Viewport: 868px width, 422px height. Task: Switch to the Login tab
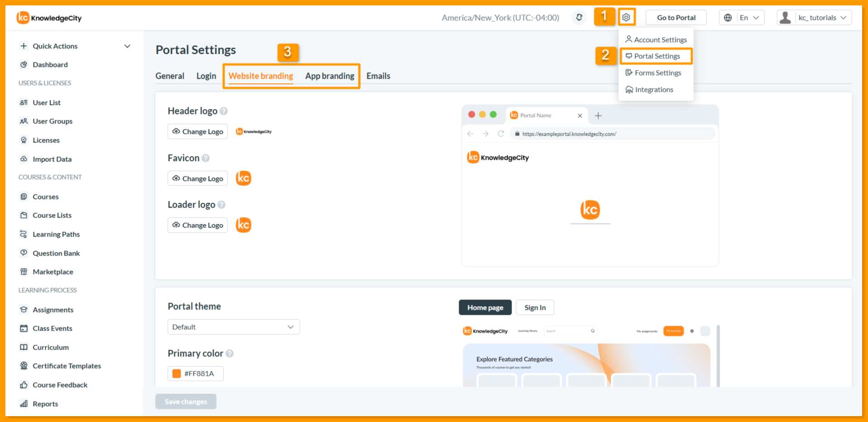click(206, 76)
